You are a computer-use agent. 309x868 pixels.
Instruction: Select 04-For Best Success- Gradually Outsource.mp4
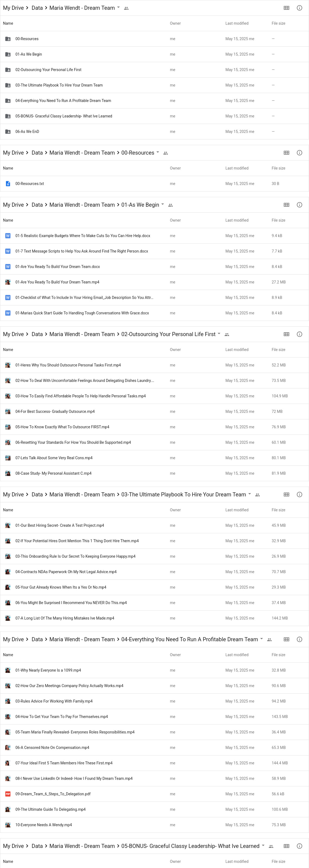click(154, 411)
